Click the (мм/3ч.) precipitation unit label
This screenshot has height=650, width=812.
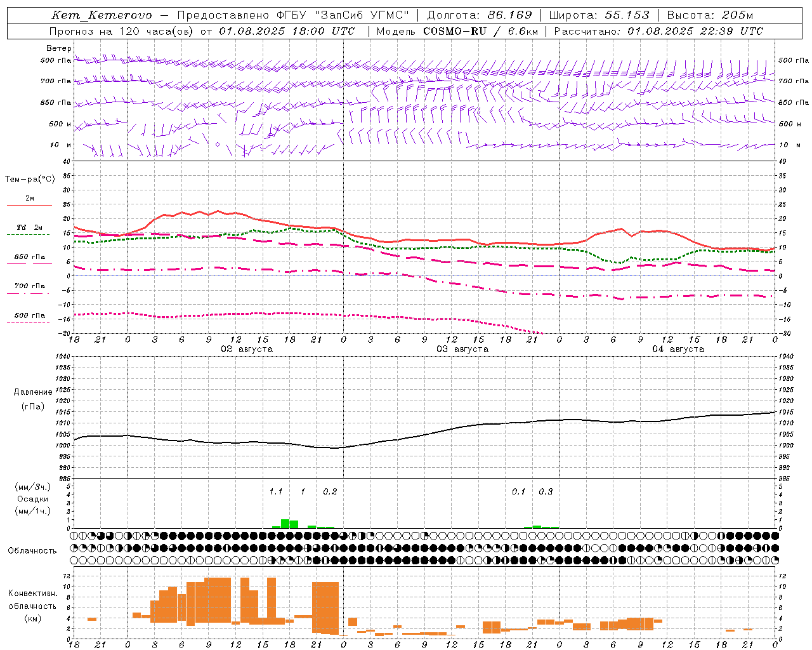(33, 487)
